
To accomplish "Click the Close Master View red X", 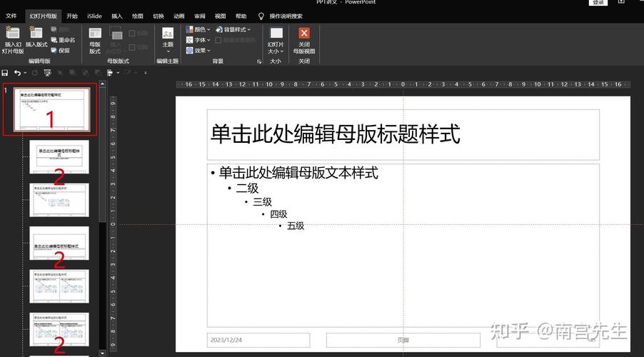I will point(304,33).
